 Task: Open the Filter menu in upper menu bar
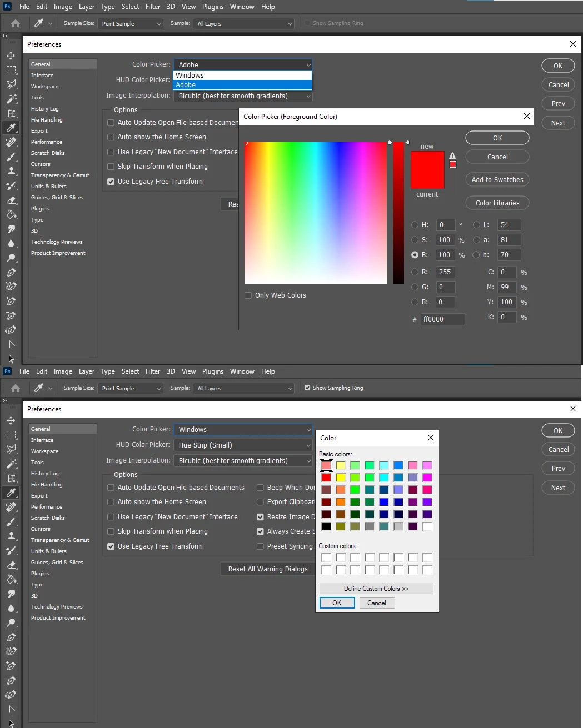[153, 7]
